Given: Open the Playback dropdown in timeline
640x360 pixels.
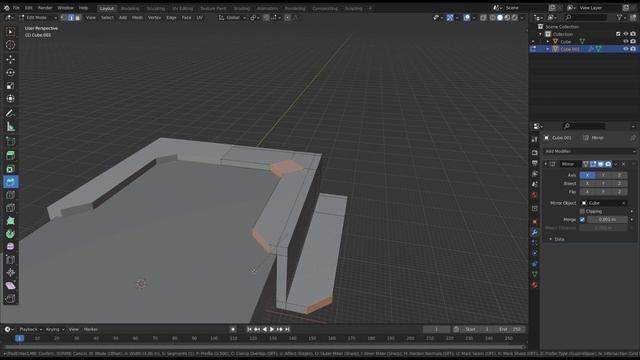Looking at the screenshot, I should tap(31, 329).
